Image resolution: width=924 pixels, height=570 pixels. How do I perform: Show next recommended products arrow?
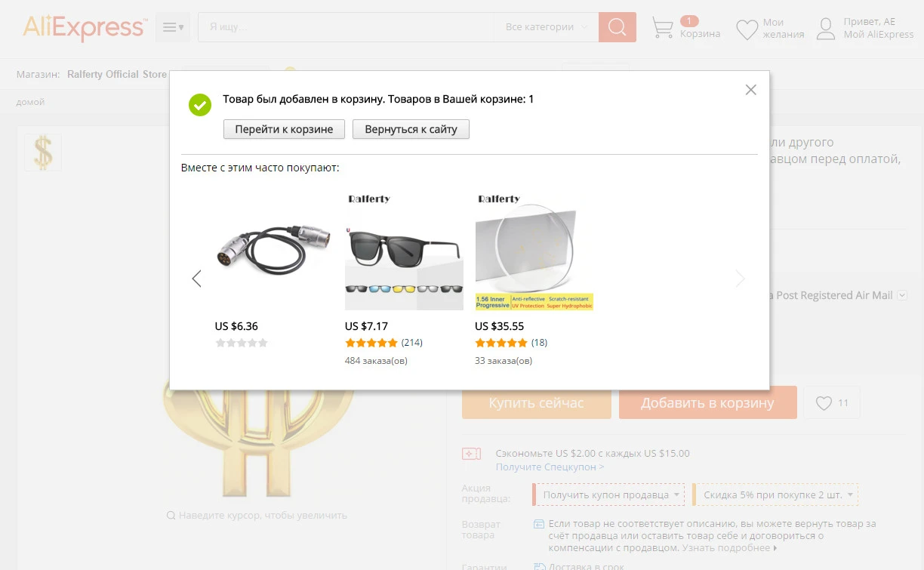[740, 279]
